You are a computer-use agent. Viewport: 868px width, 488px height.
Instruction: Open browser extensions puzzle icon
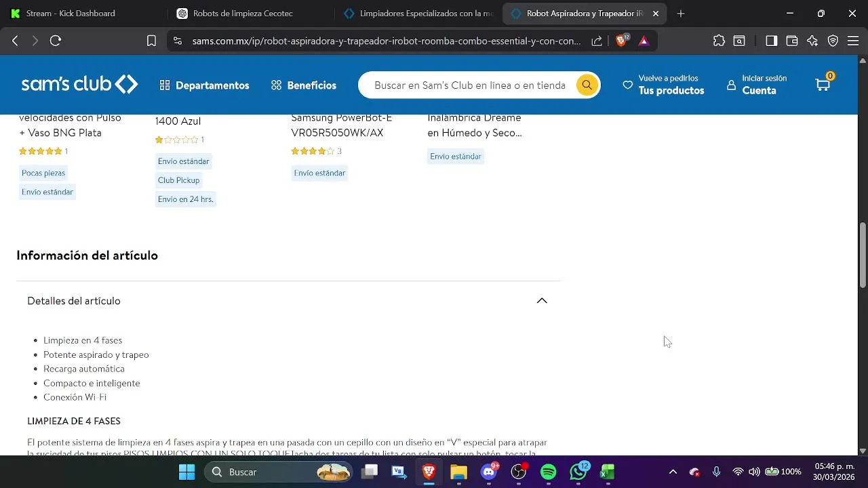point(719,41)
